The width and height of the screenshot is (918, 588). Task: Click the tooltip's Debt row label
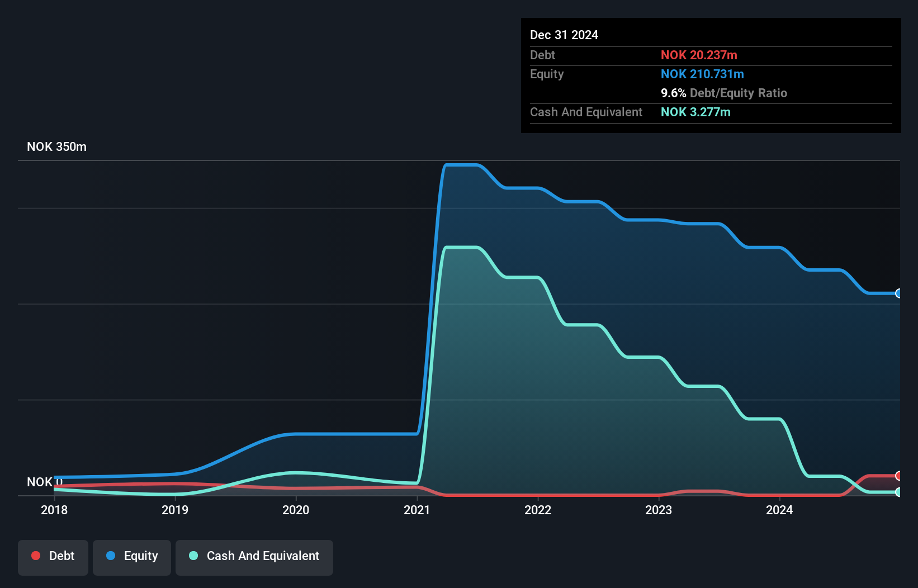(542, 55)
